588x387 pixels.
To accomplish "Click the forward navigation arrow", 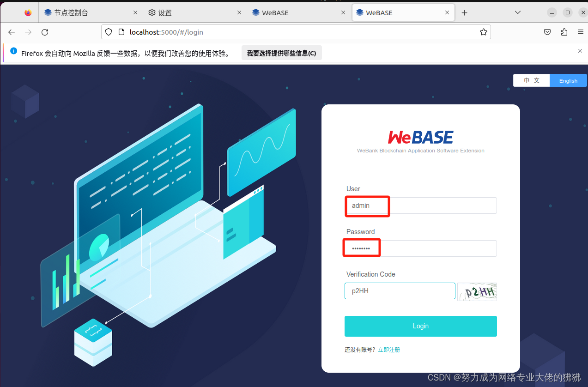I will (28, 32).
